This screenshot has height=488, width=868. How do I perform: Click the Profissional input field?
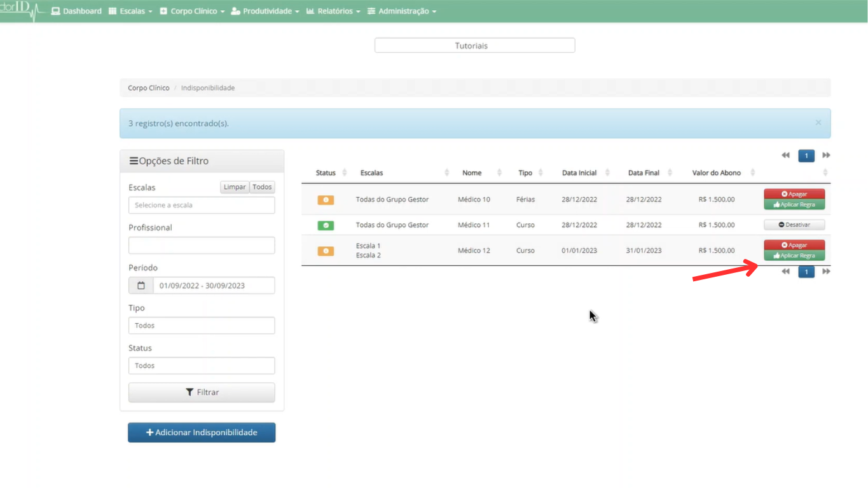point(202,246)
